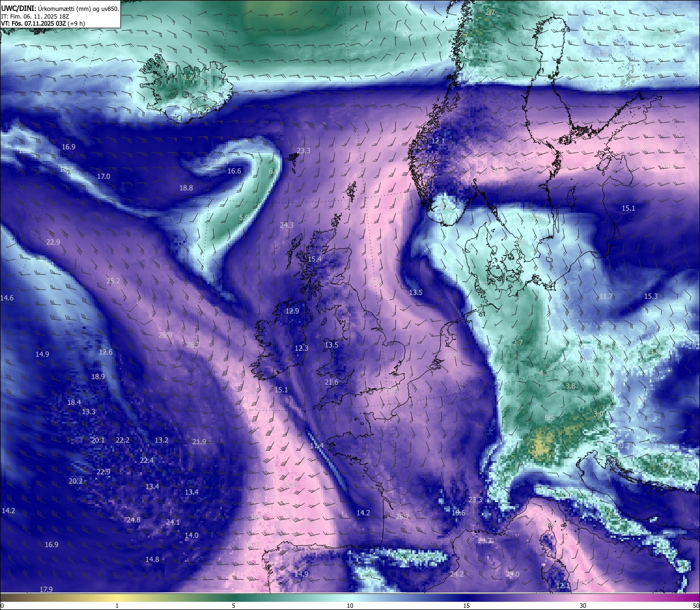Click the 14.8 value near the bottom

(x=152, y=560)
